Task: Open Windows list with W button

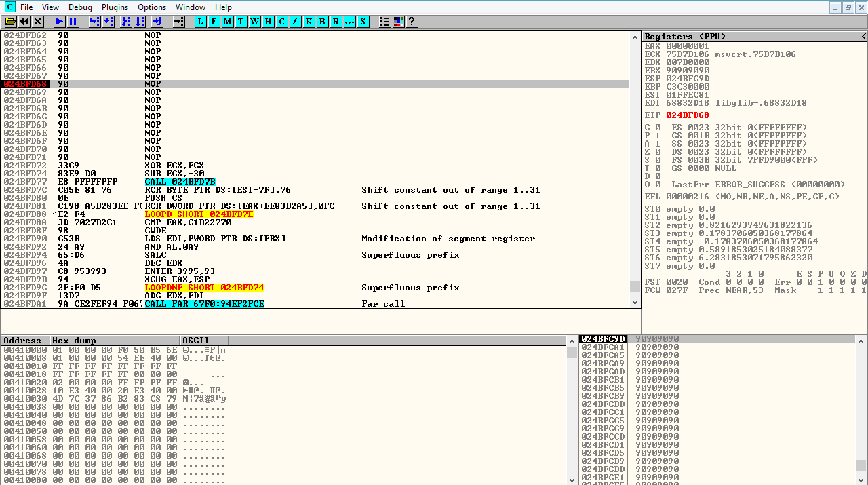Action: pyautogui.click(x=255, y=22)
